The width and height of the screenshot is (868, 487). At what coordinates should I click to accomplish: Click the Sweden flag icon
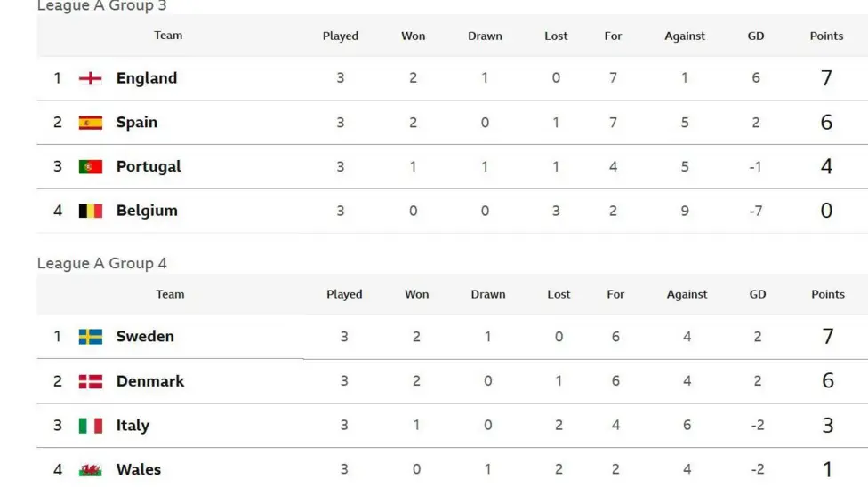(x=90, y=337)
